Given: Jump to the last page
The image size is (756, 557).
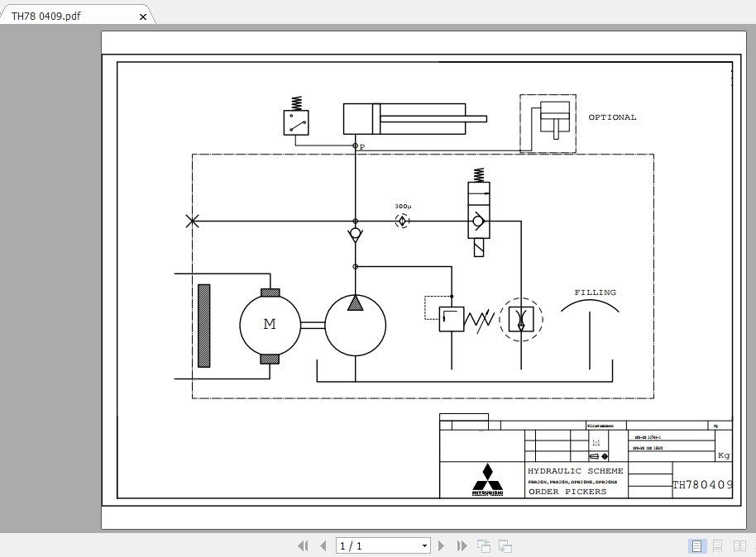Looking at the screenshot, I should pyautogui.click(x=462, y=545).
